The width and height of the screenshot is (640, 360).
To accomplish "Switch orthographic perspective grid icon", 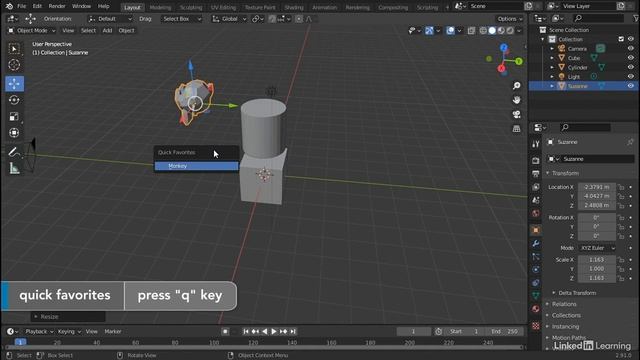I will point(517,129).
